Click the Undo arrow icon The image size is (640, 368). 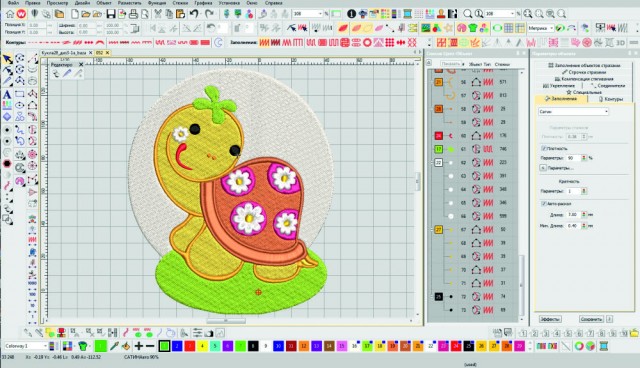click(x=194, y=14)
